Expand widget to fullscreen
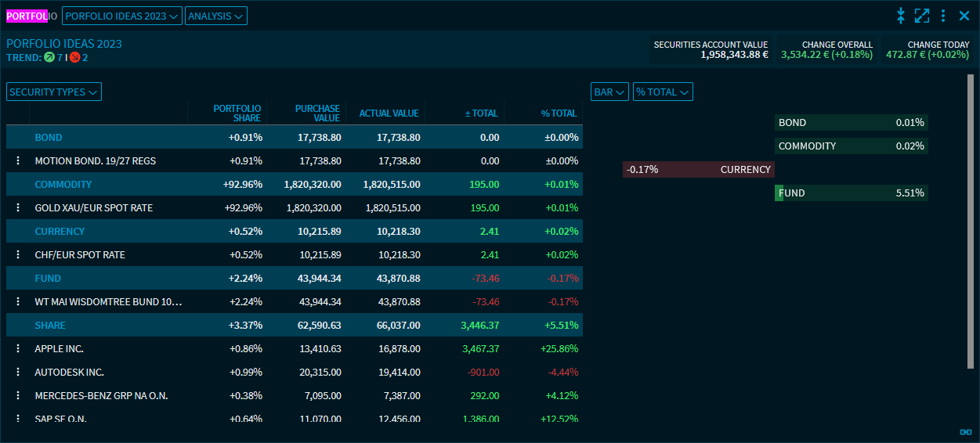 [922, 16]
